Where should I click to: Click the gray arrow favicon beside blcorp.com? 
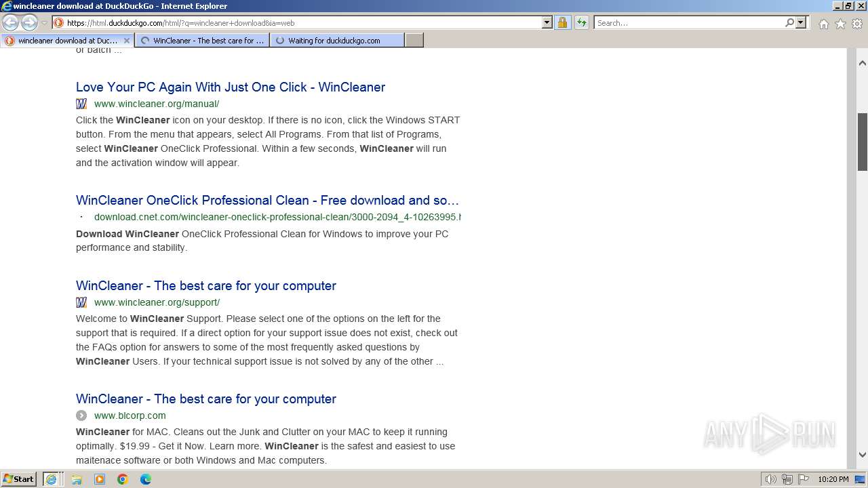tap(81, 415)
